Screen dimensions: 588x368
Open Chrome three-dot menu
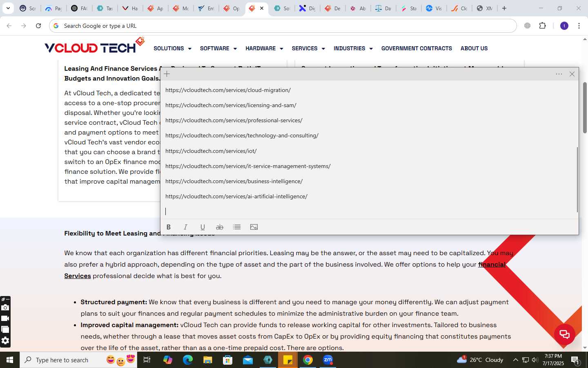point(579,26)
